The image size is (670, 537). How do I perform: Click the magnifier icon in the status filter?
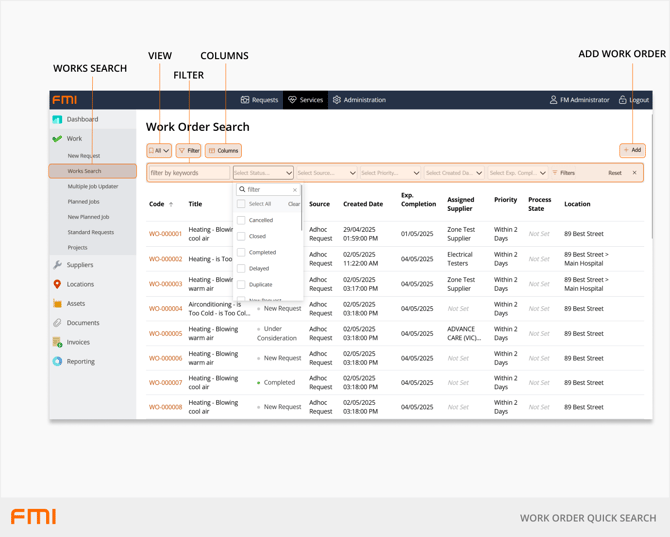(242, 189)
